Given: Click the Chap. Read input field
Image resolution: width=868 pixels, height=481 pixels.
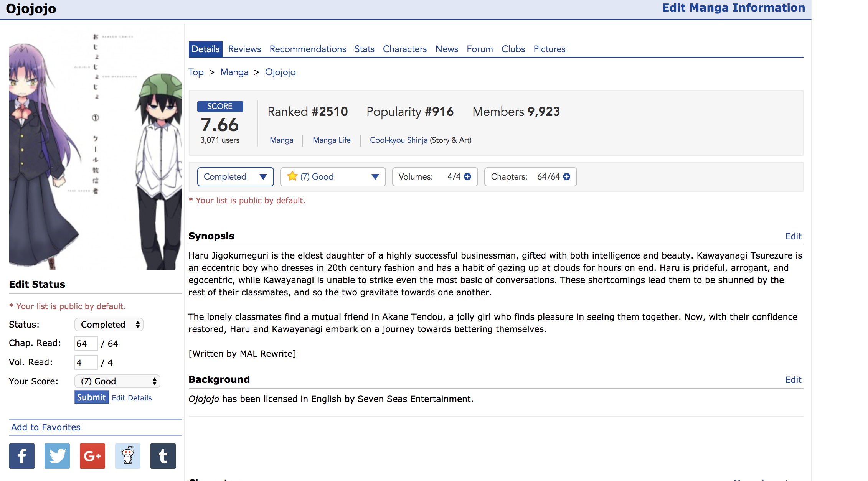Looking at the screenshot, I should click(x=86, y=343).
